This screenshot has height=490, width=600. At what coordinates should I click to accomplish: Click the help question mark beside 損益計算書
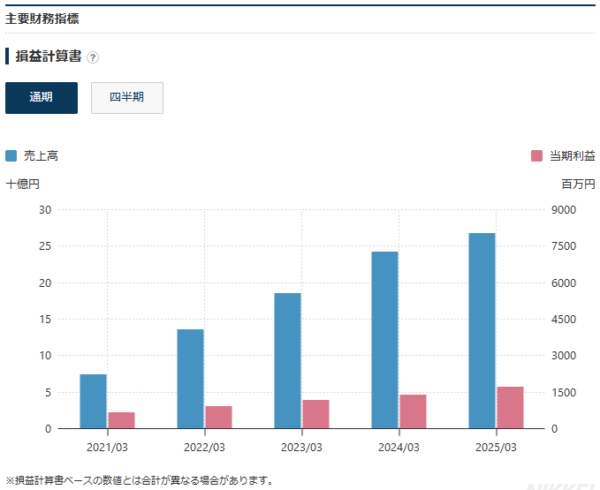93,57
